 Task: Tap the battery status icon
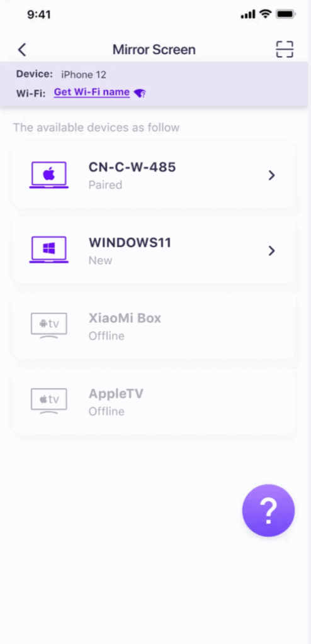pyautogui.click(x=286, y=14)
